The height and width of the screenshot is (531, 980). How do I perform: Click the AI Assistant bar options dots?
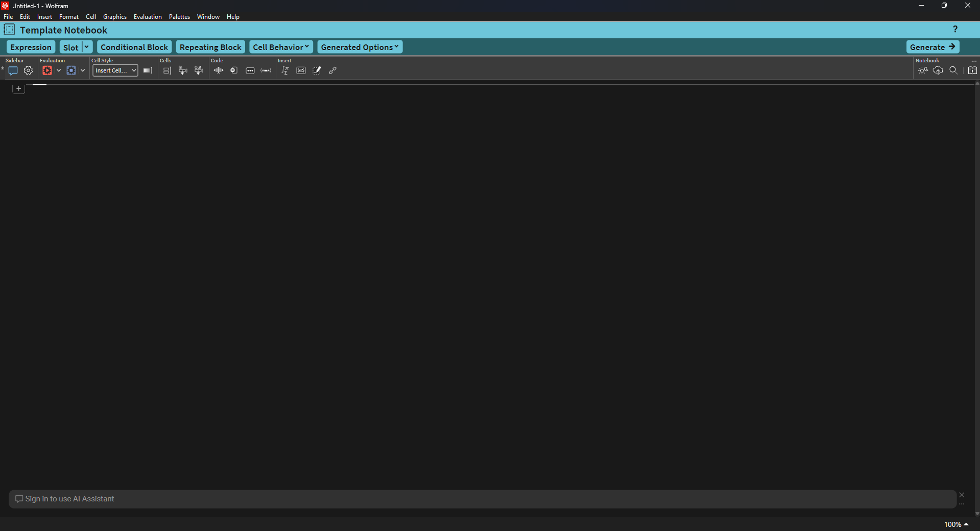962,504
